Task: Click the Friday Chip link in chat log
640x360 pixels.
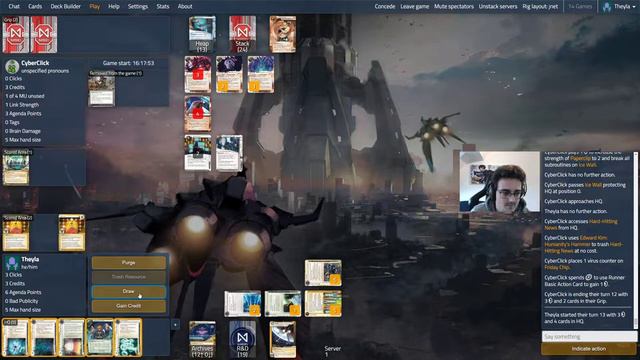Action: 557,267
